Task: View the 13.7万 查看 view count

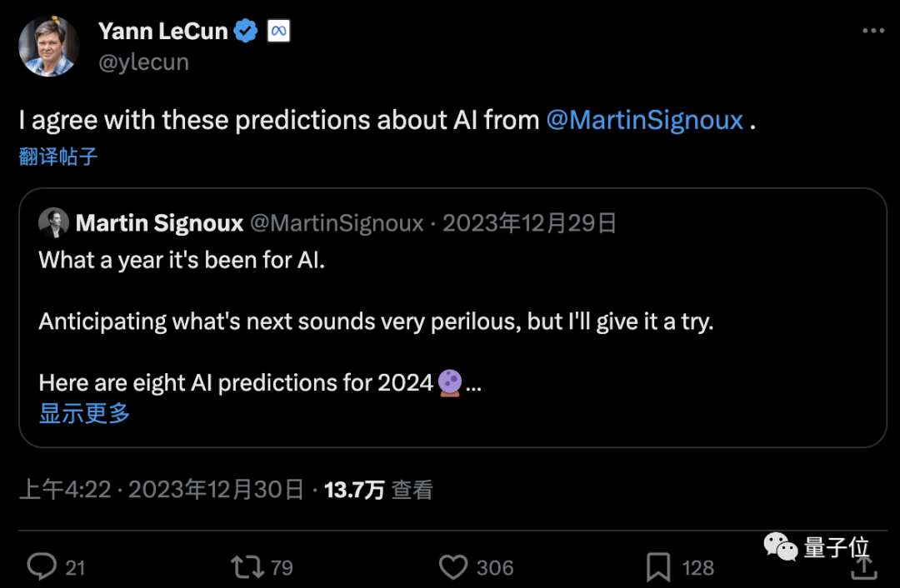Action: pos(378,489)
